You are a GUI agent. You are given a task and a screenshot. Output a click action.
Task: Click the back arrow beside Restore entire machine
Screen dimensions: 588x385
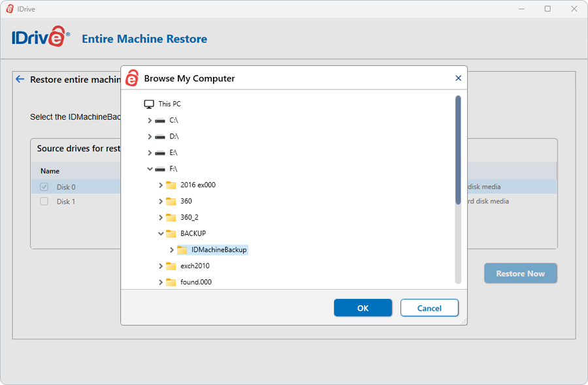(20, 79)
